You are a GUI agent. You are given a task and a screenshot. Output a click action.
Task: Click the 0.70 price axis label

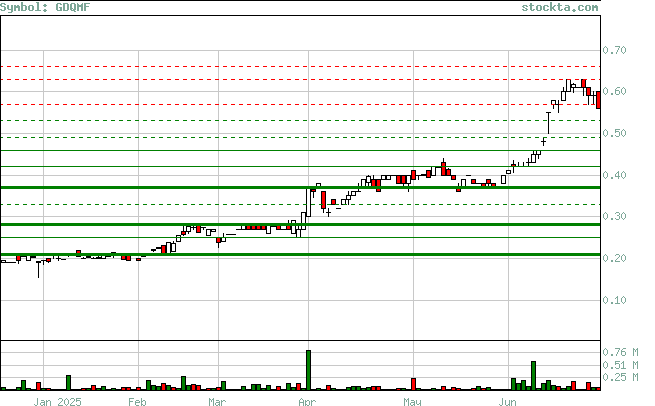614,51
